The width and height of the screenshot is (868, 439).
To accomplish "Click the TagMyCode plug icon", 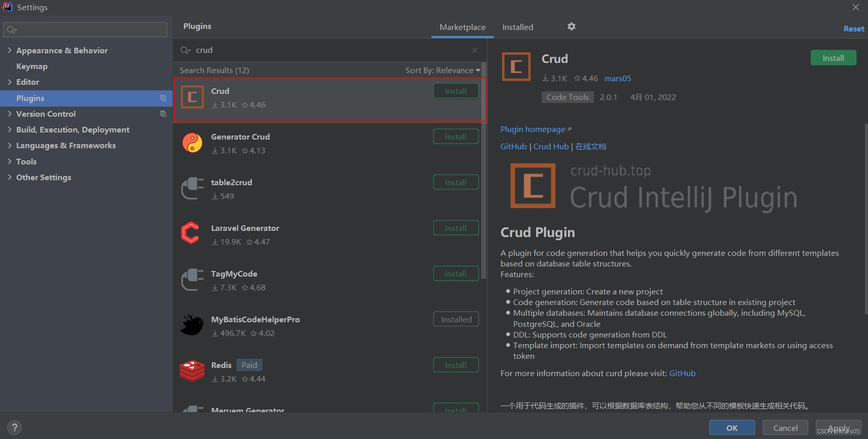I will pos(192,280).
